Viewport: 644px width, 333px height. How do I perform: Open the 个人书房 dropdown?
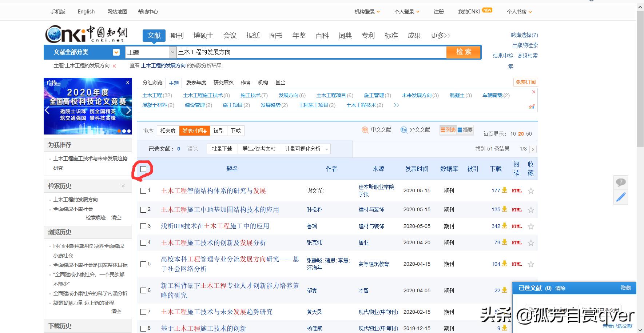point(519,12)
